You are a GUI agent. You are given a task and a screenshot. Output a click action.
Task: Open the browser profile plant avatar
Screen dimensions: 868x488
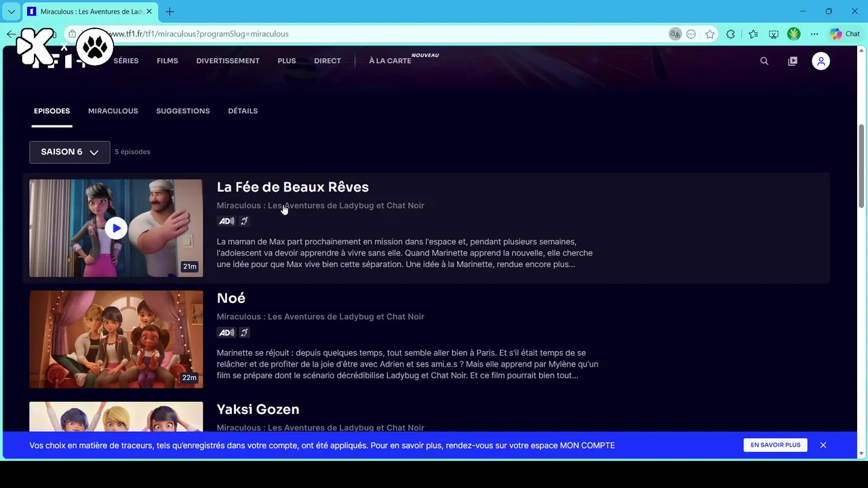794,34
